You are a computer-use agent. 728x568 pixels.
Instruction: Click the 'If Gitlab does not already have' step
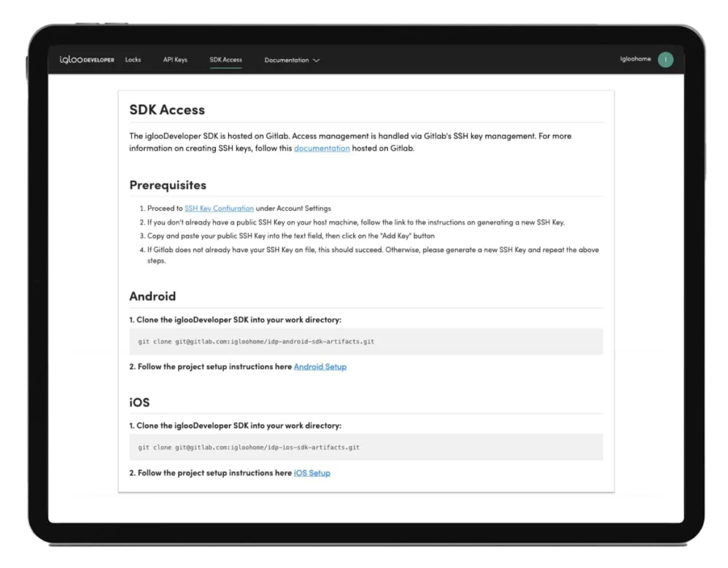point(369,255)
